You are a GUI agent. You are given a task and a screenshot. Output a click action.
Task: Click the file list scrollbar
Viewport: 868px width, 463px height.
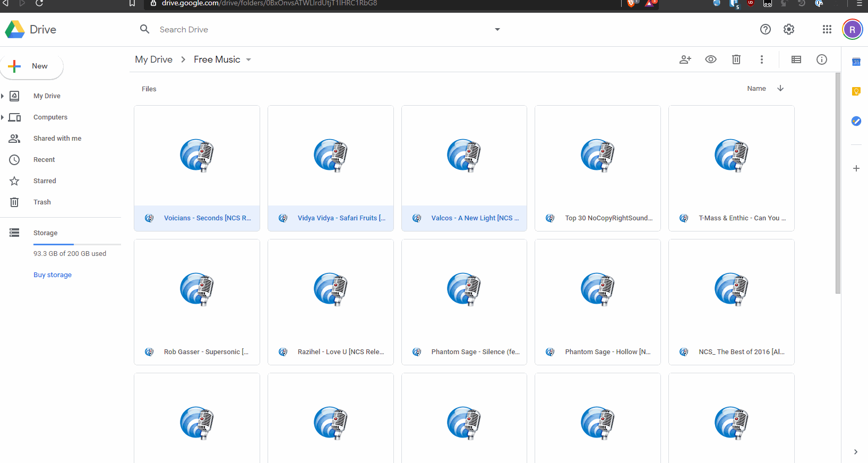838,183
